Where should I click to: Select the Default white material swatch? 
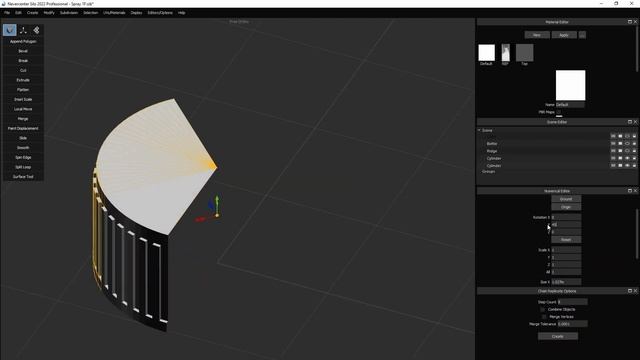[x=487, y=53]
